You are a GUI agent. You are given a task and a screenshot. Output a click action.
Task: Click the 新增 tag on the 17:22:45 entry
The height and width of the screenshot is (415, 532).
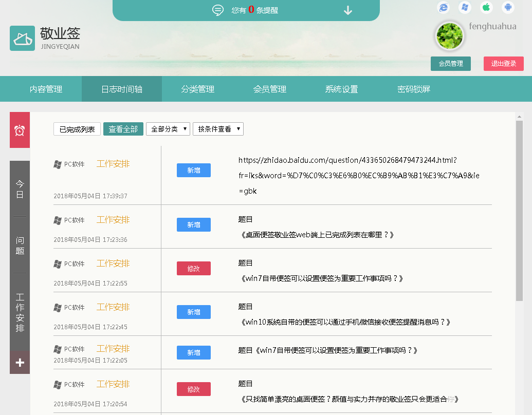coord(194,312)
